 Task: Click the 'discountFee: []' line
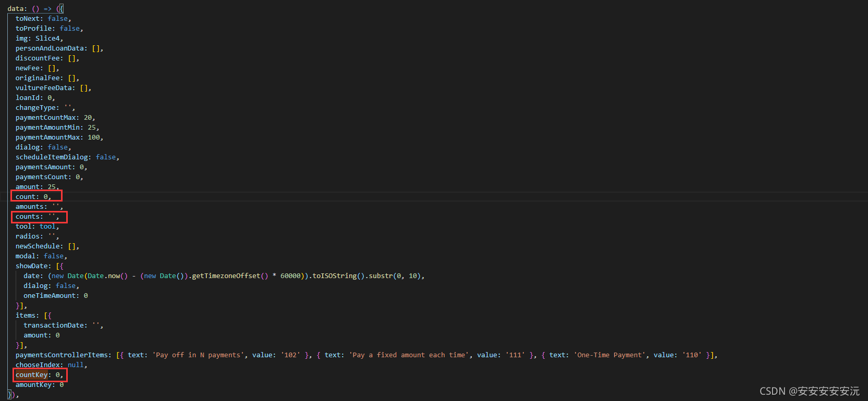click(47, 58)
